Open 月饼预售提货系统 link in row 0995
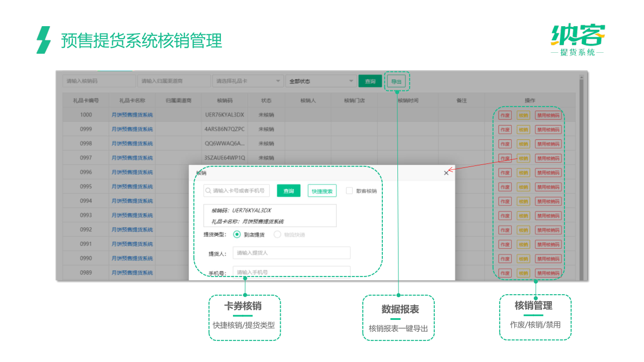The image size is (644, 362). pos(132,187)
